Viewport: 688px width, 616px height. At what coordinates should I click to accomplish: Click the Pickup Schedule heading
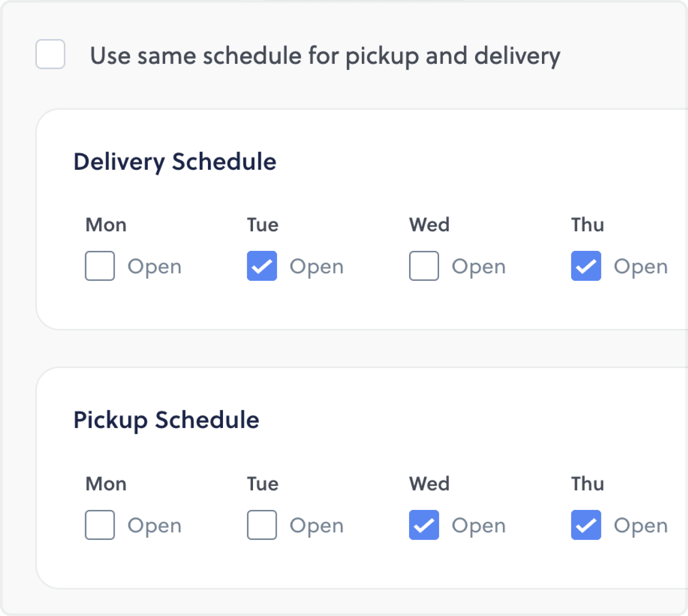point(166,420)
